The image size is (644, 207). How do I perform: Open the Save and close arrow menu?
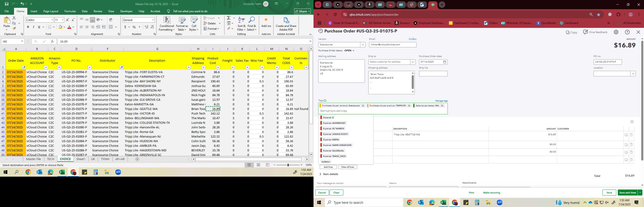click(x=640, y=193)
